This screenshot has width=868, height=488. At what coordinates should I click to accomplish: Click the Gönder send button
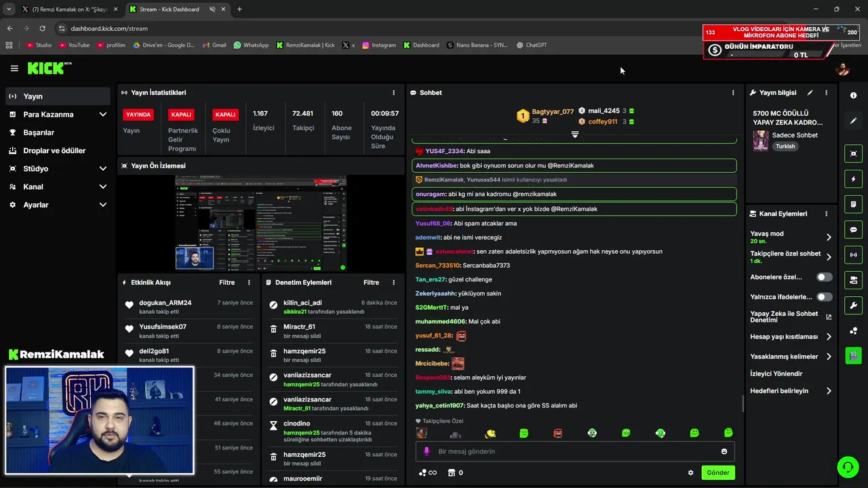(x=718, y=473)
